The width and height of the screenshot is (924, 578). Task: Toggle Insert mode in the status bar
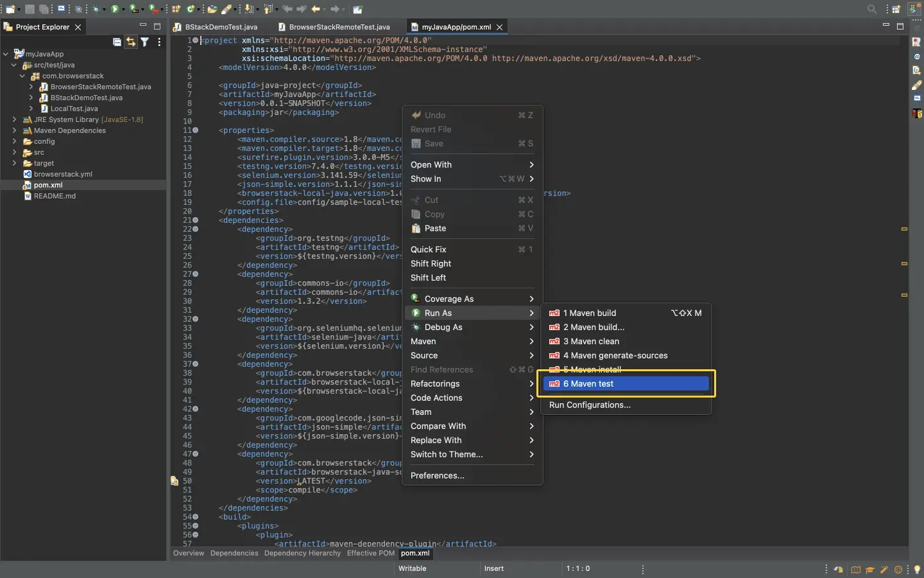(x=493, y=568)
